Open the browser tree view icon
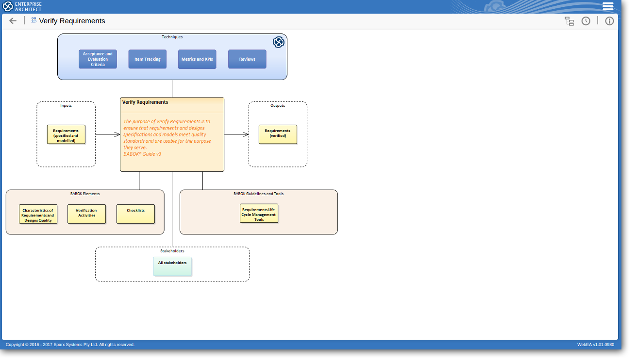Viewport: 636px width, 364px height. 569,21
